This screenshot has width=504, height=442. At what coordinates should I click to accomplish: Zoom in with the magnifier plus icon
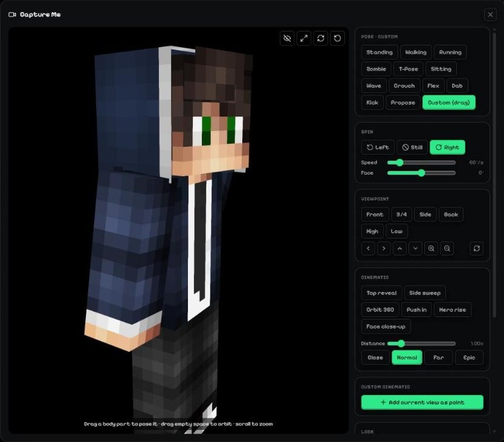pos(431,248)
